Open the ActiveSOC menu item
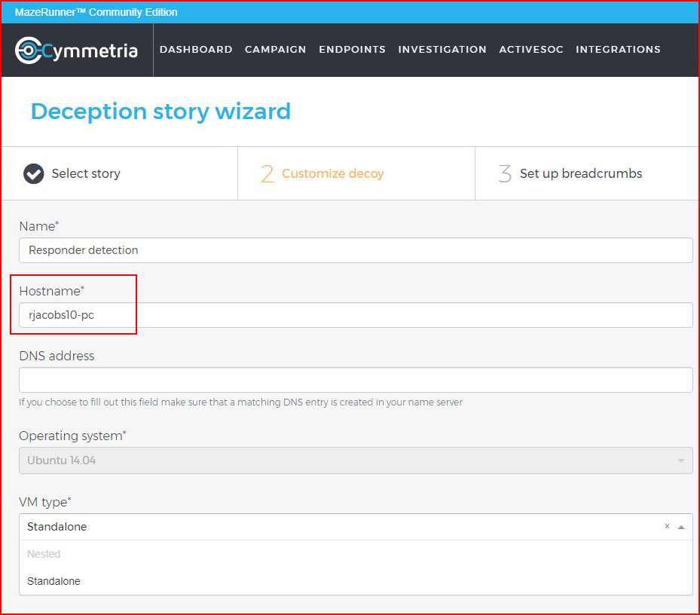This screenshot has height=615, width=700. point(531,50)
